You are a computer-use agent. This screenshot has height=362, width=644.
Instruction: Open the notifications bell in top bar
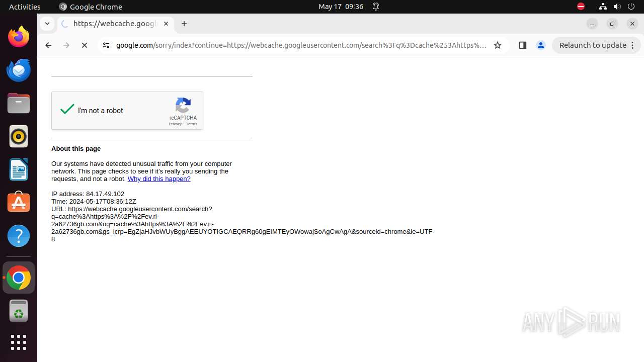(376, 7)
